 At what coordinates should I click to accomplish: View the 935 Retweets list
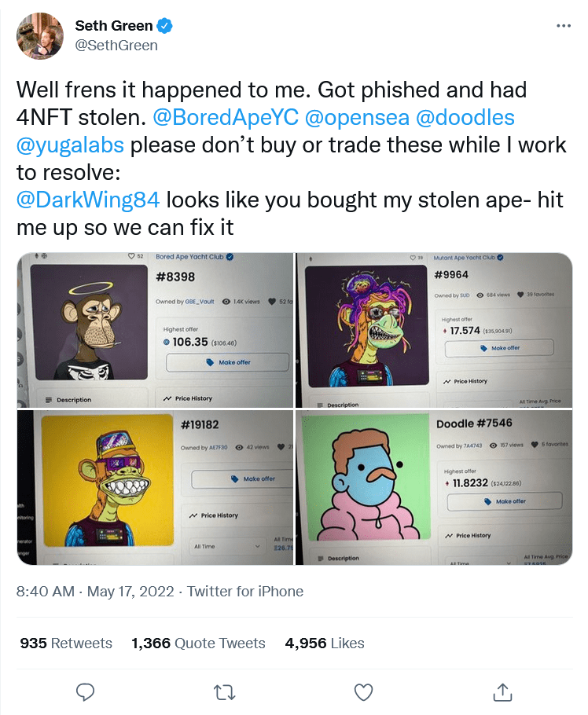pyautogui.click(x=66, y=643)
